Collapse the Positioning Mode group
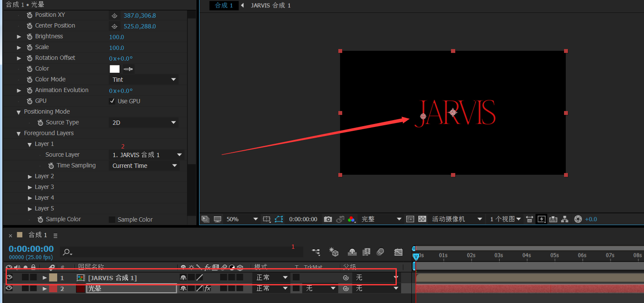 (18, 112)
